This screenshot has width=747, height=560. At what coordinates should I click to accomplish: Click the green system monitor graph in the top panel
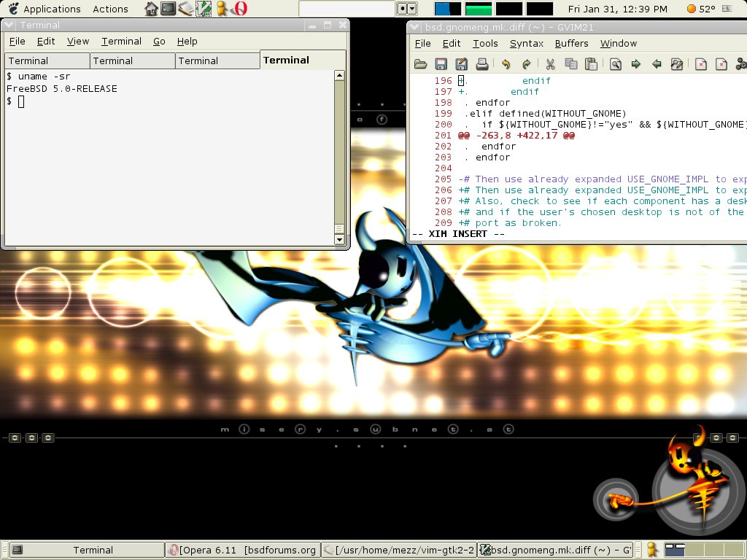pyautogui.click(x=479, y=9)
